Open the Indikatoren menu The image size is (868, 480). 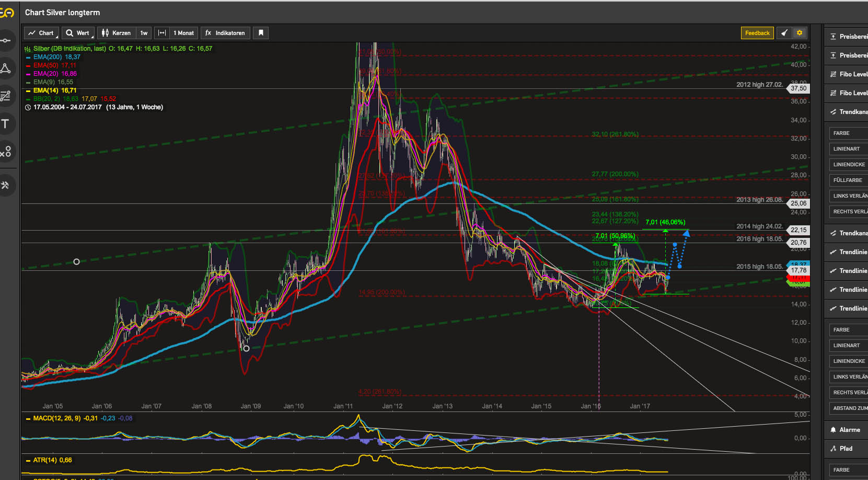(x=225, y=33)
